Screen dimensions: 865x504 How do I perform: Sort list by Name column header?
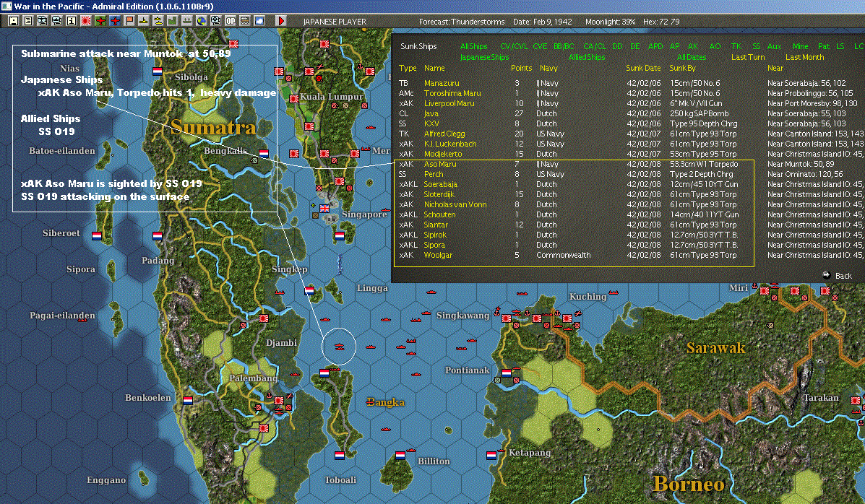(434, 68)
